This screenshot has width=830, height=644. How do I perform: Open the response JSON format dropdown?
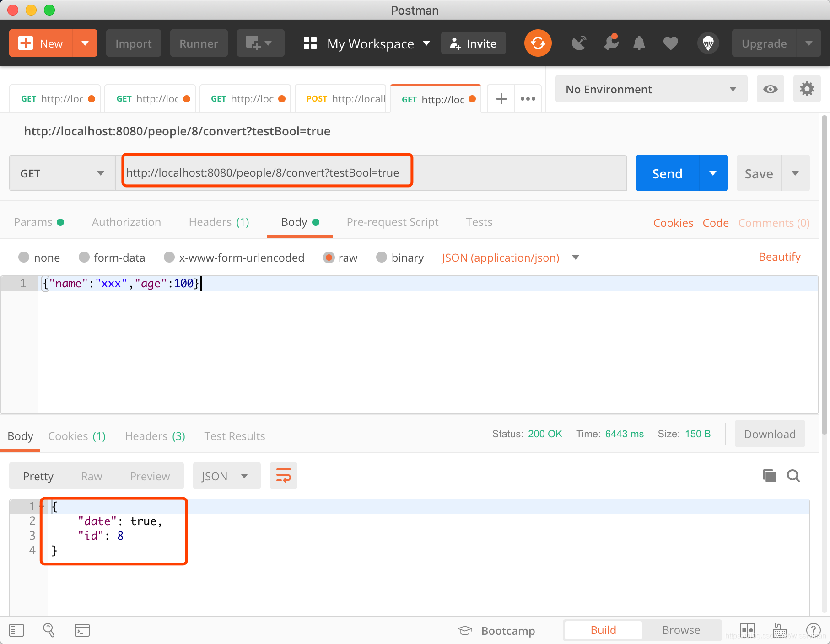pyautogui.click(x=226, y=476)
